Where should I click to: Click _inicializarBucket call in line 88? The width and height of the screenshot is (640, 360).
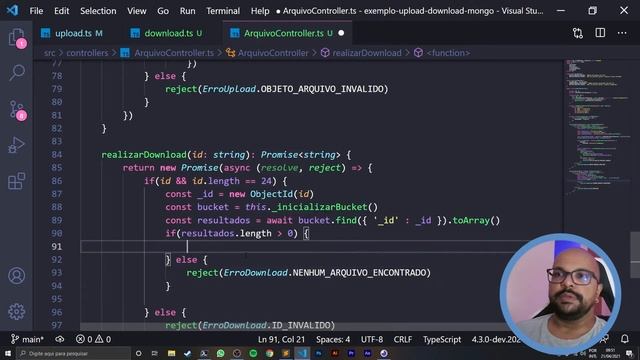[x=319, y=207]
